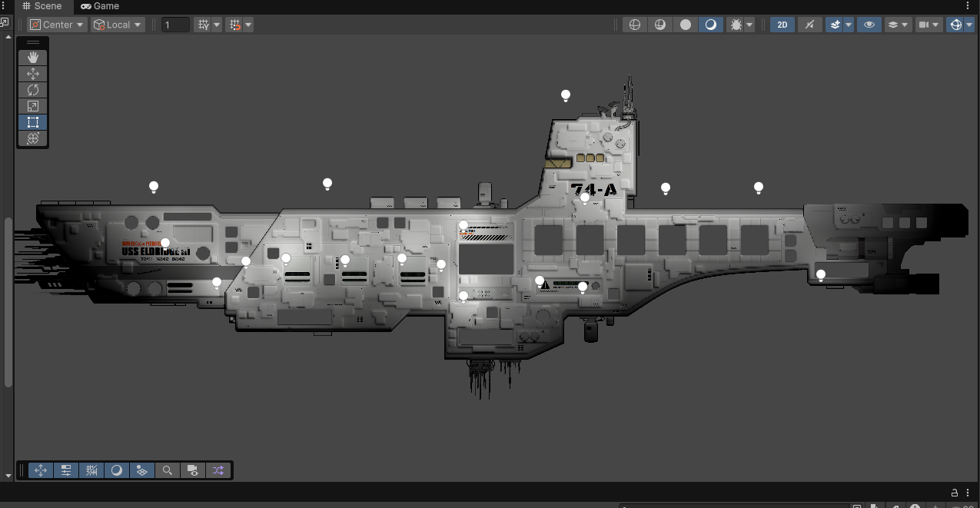This screenshot has width=980, height=508.
Task: Open the scene effects dropdown arrow
Action: click(x=849, y=25)
